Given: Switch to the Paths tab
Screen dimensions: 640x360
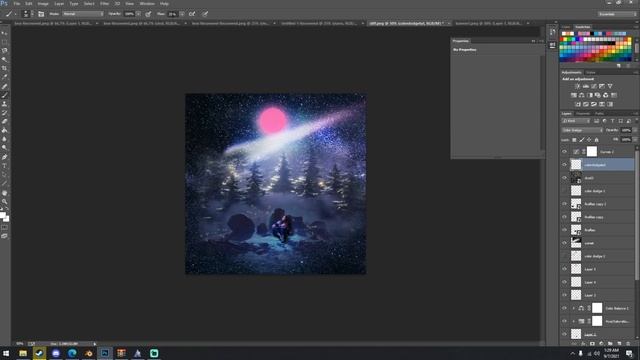Looking at the screenshot, I should point(599,113).
